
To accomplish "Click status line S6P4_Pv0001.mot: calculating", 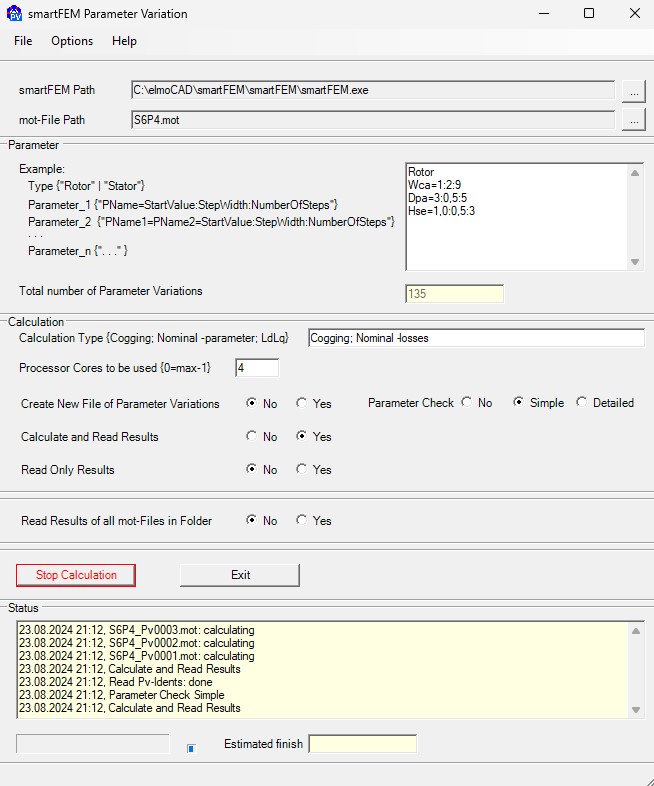I will (x=137, y=656).
